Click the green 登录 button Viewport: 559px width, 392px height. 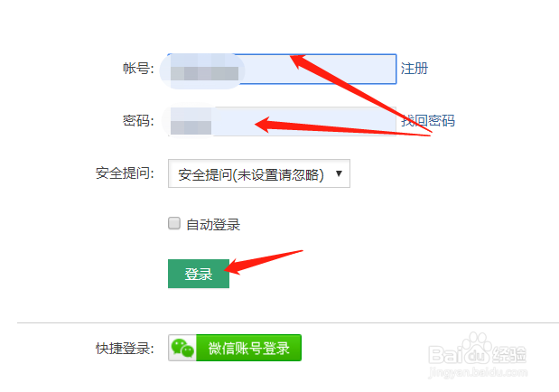click(199, 274)
